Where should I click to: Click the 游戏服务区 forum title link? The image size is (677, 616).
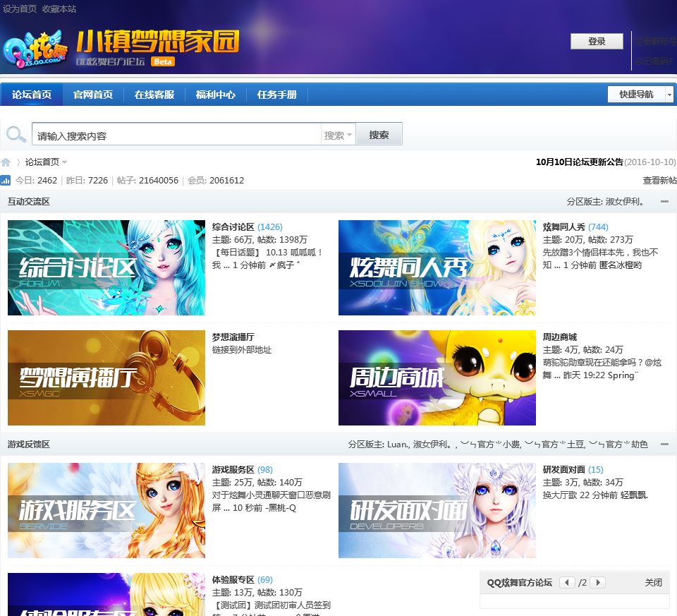[233, 469]
